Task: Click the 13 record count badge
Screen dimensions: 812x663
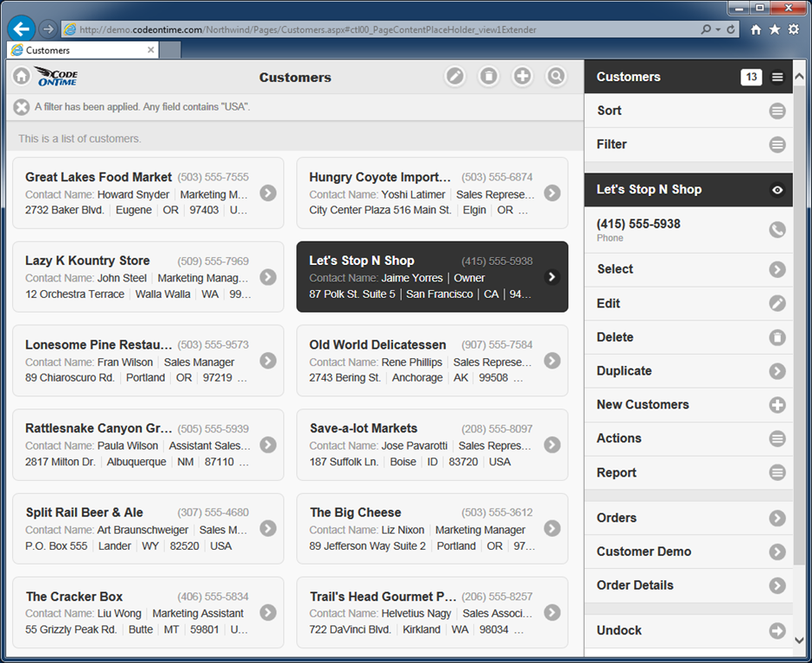Action: point(752,77)
